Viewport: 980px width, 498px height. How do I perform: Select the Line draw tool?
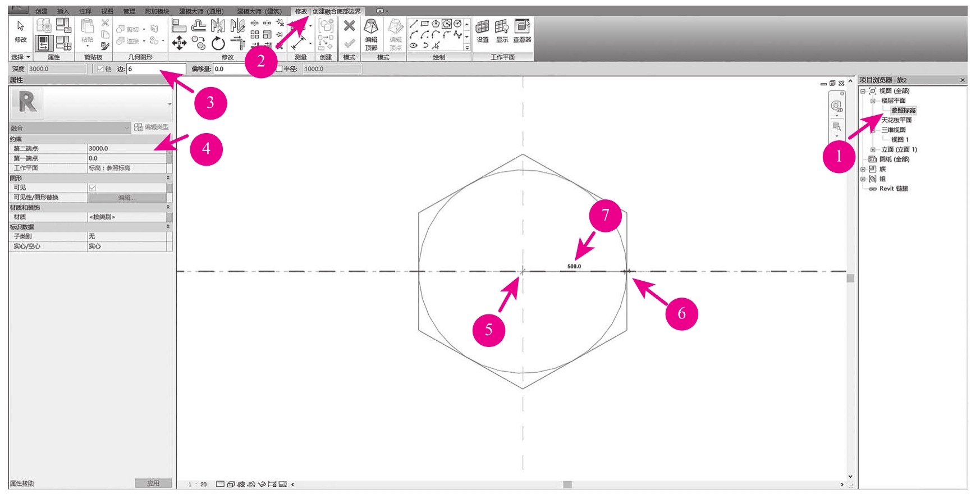tap(414, 24)
